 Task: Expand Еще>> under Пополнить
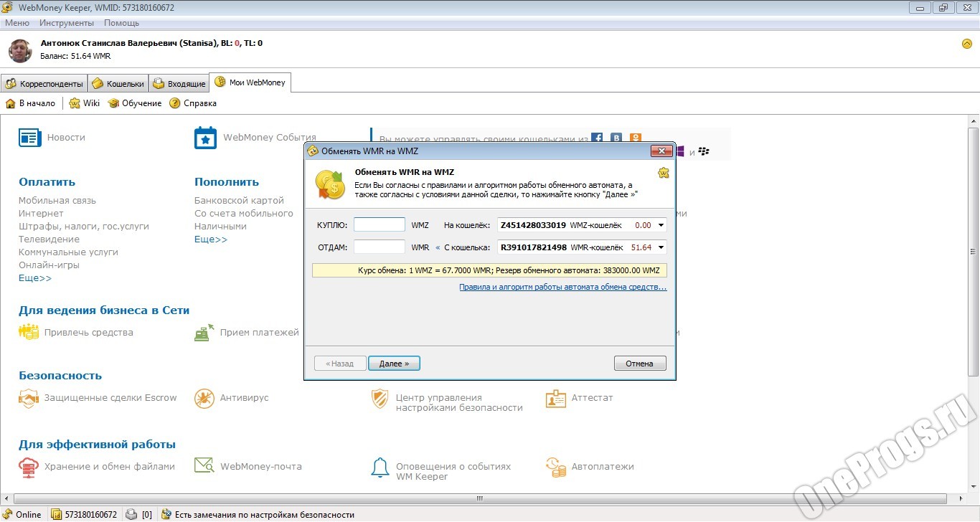[x=211, y=239]
